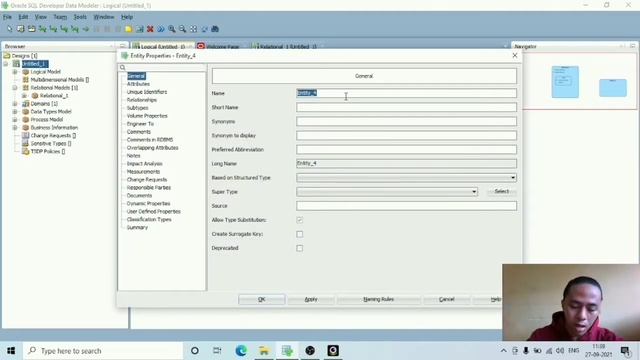Select Volume Properties in properties list
This screenshot has height=360, width=640.
tap(147, 116)
